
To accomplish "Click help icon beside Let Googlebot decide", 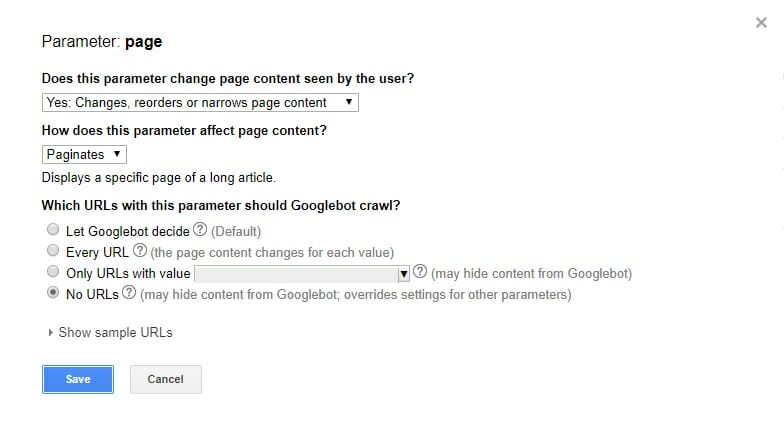I will tap(200, 231).
